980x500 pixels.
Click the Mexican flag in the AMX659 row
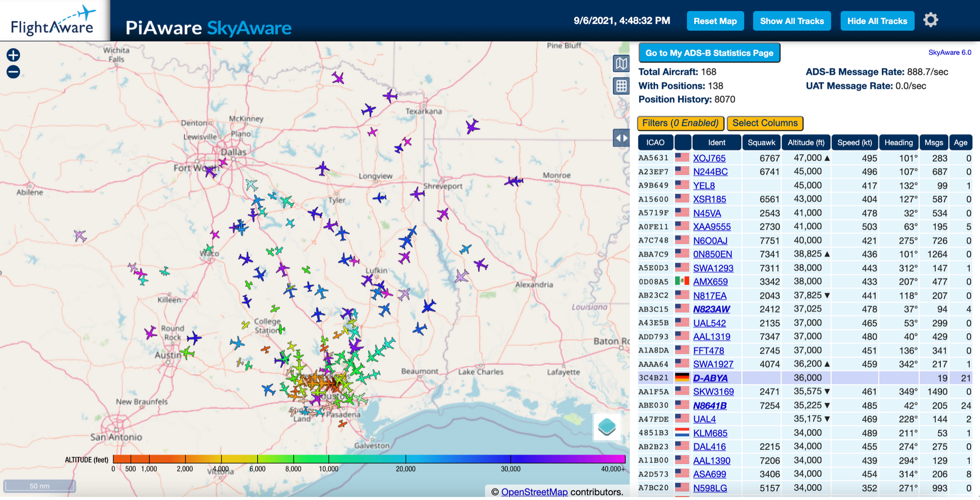[x=682, y=281]
